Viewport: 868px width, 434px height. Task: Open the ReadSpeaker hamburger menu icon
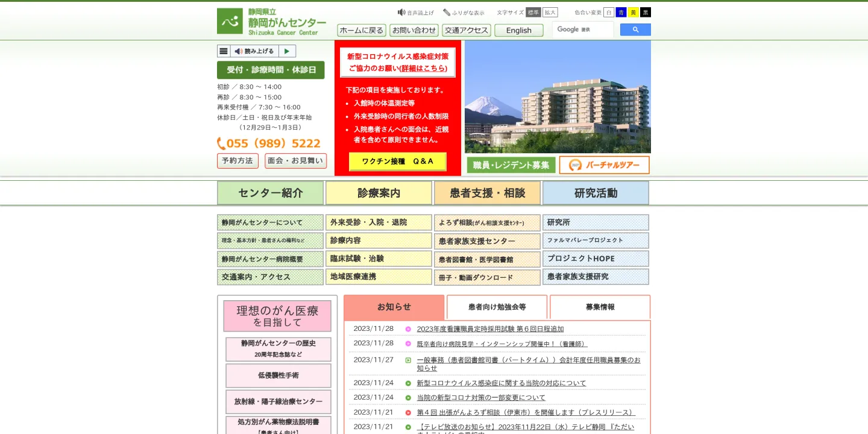tap(224, 51)
